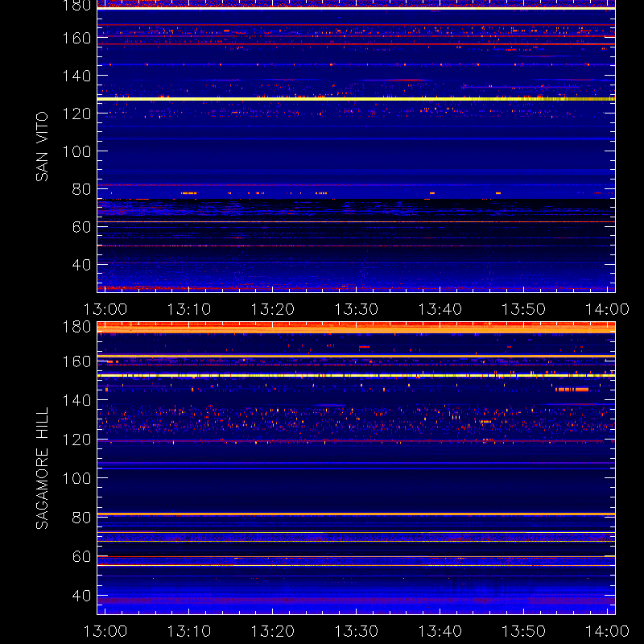Pick the 80 frequency label on Sagamore Hill plot
Image resolution: width=644 pixels, height=644 pixels.
[81, 518]
